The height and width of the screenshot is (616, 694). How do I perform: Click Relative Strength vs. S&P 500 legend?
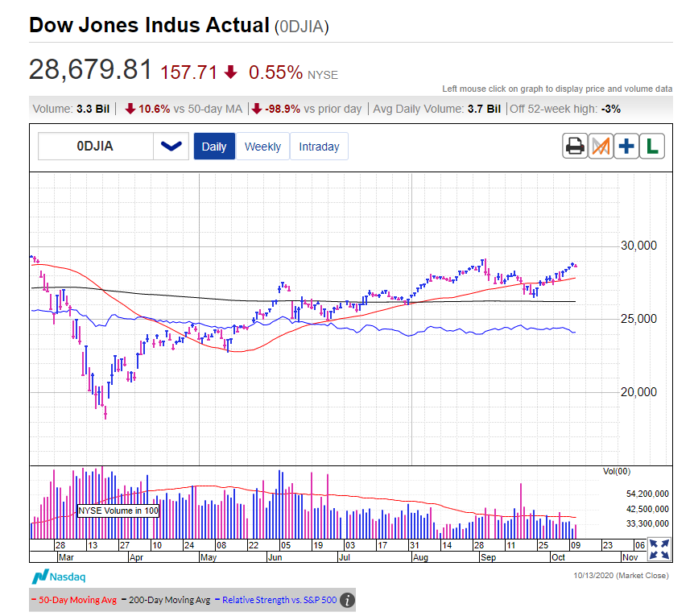click(275, 600)
